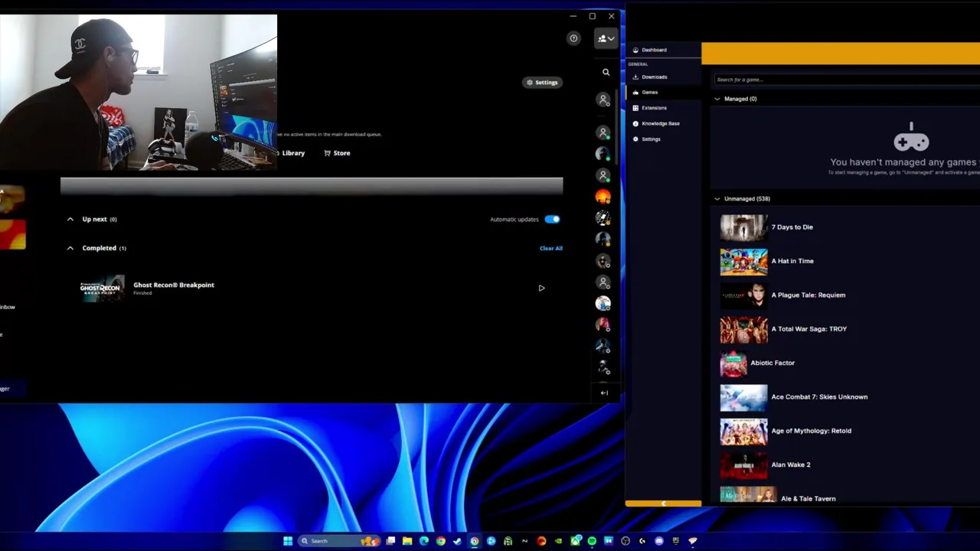Select A Total War Saga: TROY
This screenshot has height=551, width=980.
808,329
